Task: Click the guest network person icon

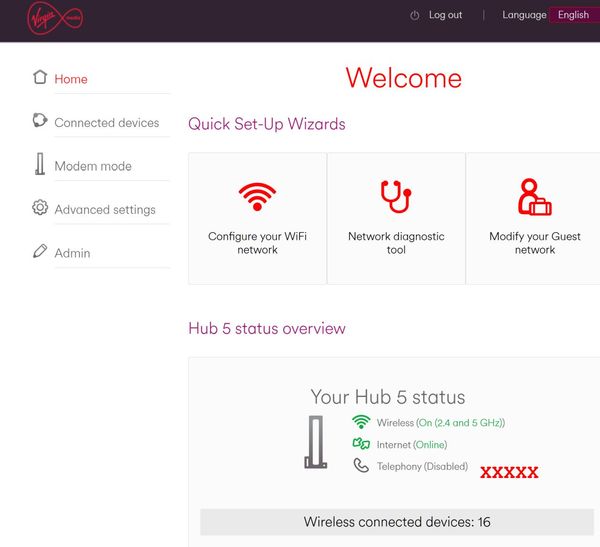Action: point(534,198)
